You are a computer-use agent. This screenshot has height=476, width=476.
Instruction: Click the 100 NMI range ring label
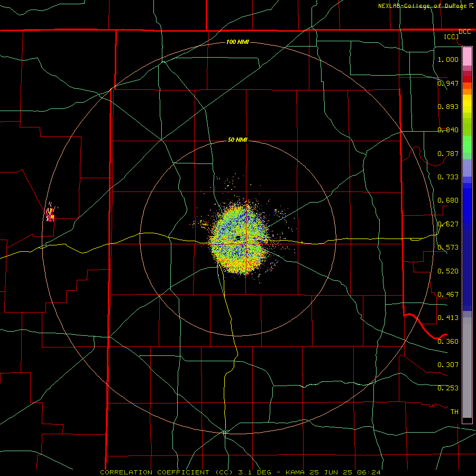coord(237,42)
